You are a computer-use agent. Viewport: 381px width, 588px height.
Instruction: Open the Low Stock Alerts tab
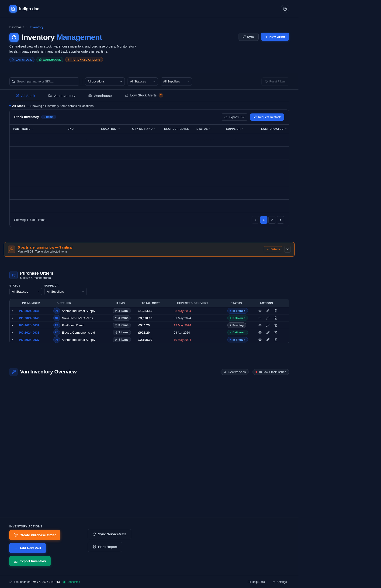tap(144, 95)
